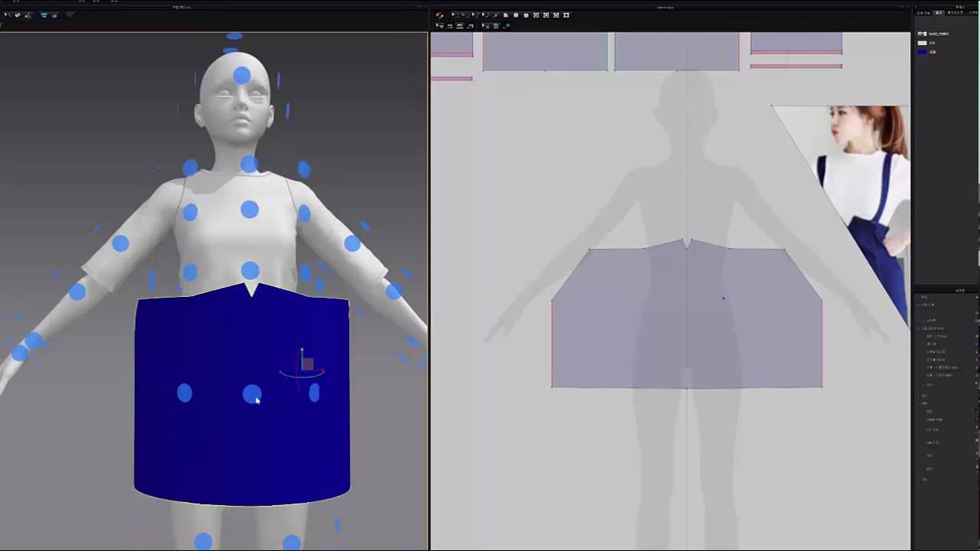Click the first icon in 3D window toolbar
The width and height of the screenshot is (980, 551).
point(6,15)
